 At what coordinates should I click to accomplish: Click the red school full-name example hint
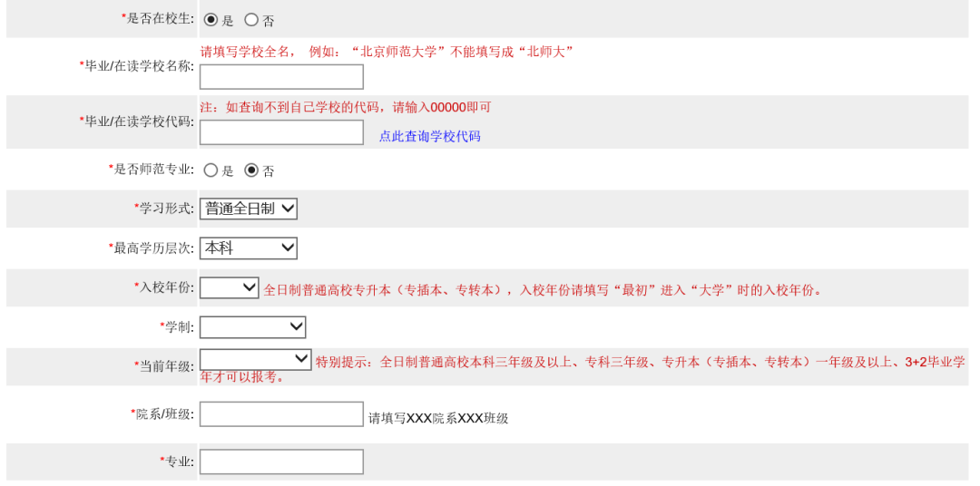pyautogui.click(x=387, y=52)
